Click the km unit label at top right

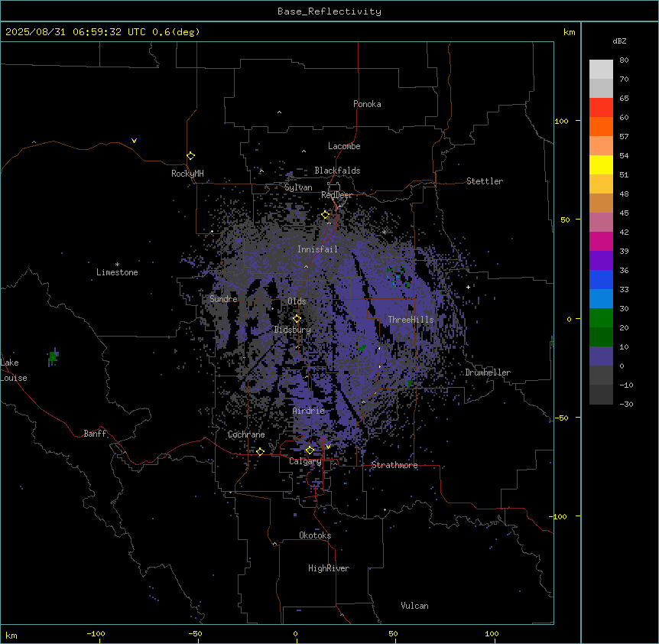[570, 32]
